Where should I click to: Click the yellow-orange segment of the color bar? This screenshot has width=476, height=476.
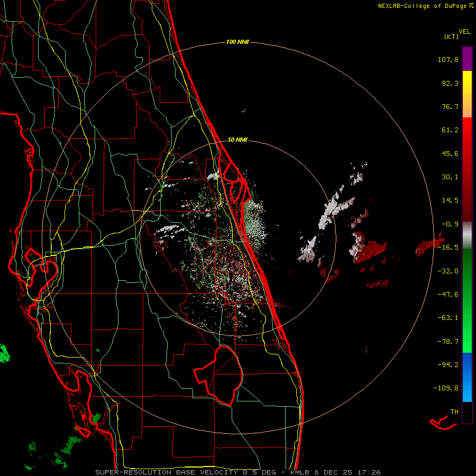[467, 94]
